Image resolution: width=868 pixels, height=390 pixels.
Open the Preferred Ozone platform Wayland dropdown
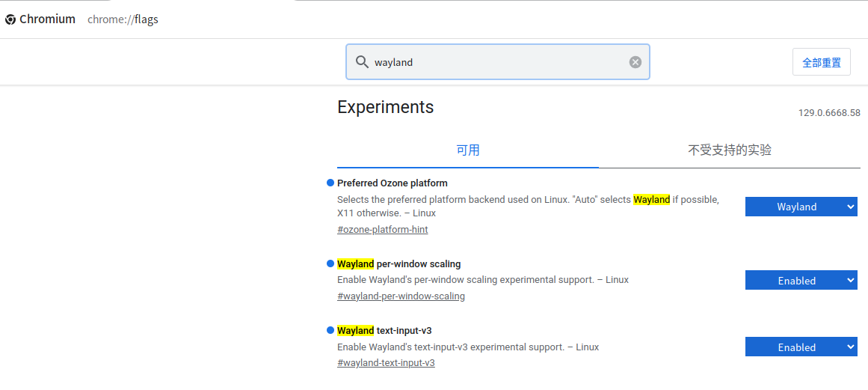coord(801,207)
